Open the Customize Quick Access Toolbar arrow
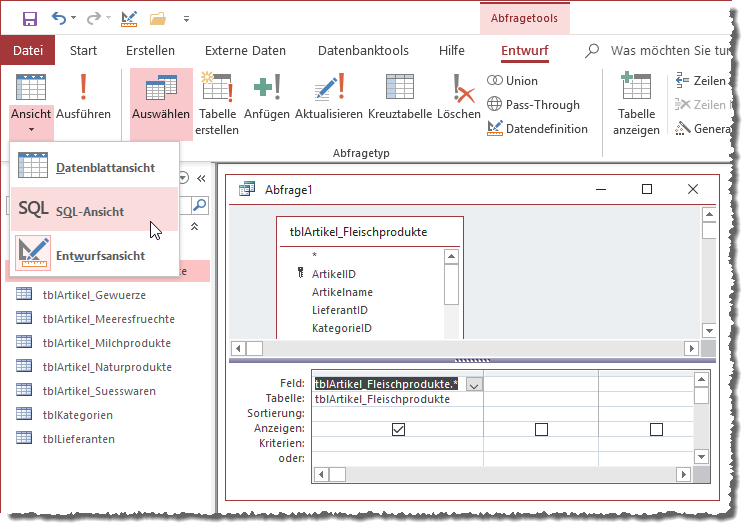The width and height of the screenshot is (750, 530). click(x=186, y=19)
